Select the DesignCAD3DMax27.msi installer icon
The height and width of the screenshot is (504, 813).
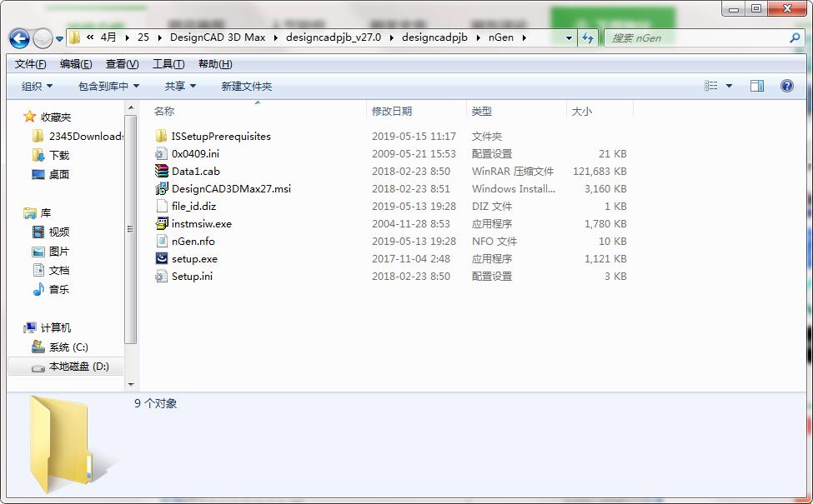pos(161,188)
